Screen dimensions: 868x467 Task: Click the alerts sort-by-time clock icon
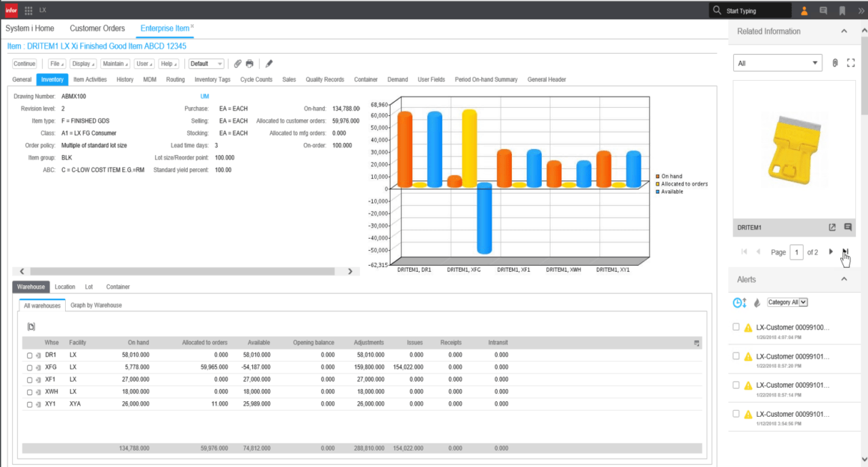point(739,302)
